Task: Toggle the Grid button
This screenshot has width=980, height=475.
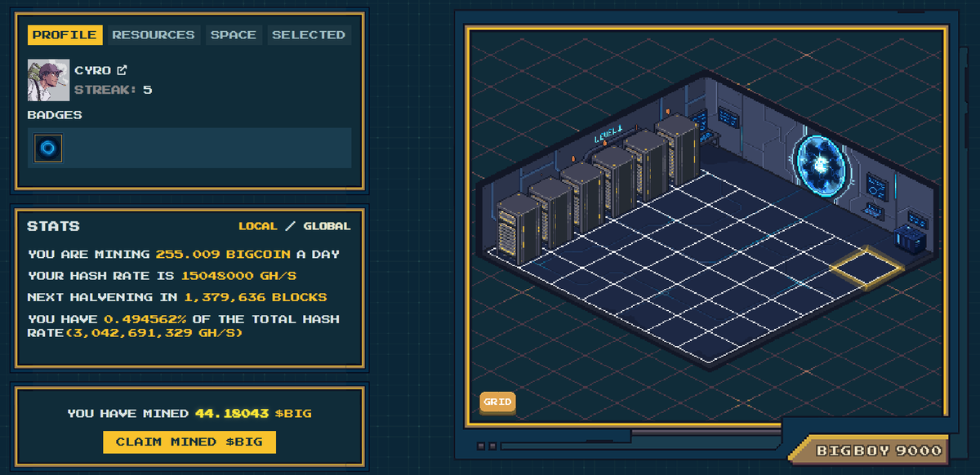Action: coord(497,402)
